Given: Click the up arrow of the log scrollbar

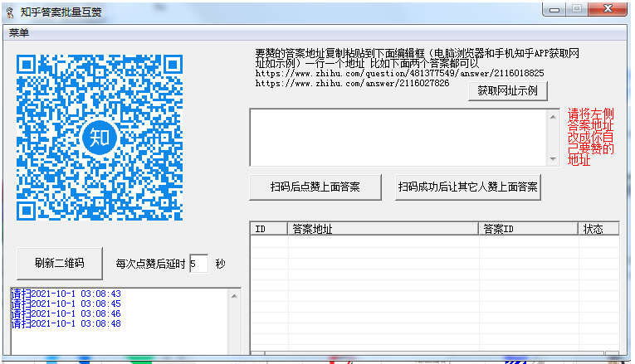Looking at the screenshot, I should [235, 295].
